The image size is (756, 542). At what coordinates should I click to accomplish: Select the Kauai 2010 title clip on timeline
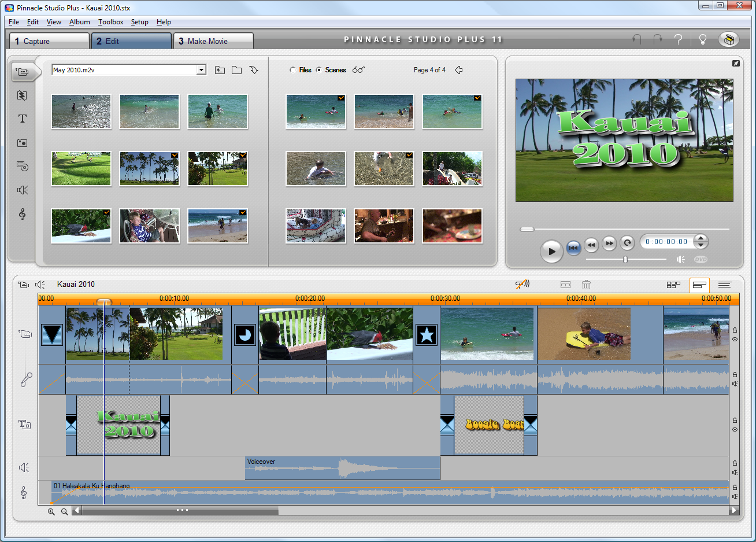(118, 425)
